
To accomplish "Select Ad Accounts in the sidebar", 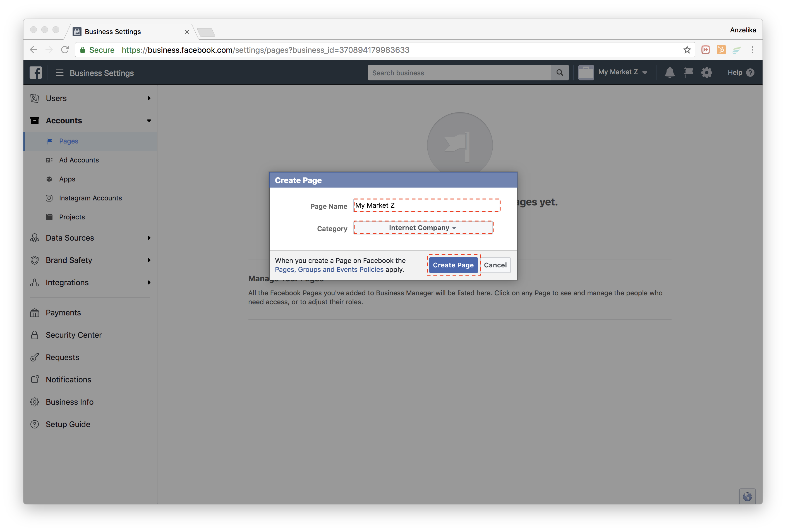I will pyautogui.click(x=90, y=160).
